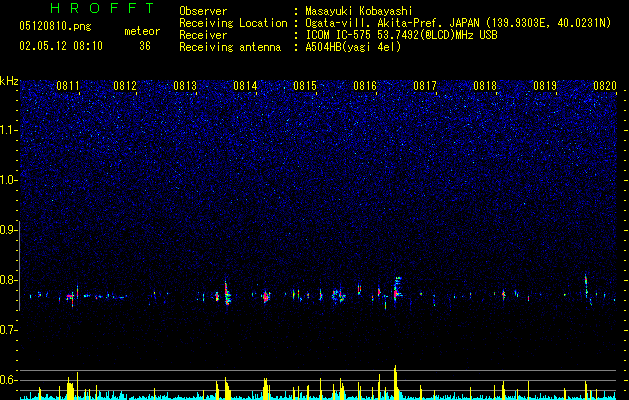Click the 0819 time marker
Viewport: 629px width, 400px height.
(545, 86)
